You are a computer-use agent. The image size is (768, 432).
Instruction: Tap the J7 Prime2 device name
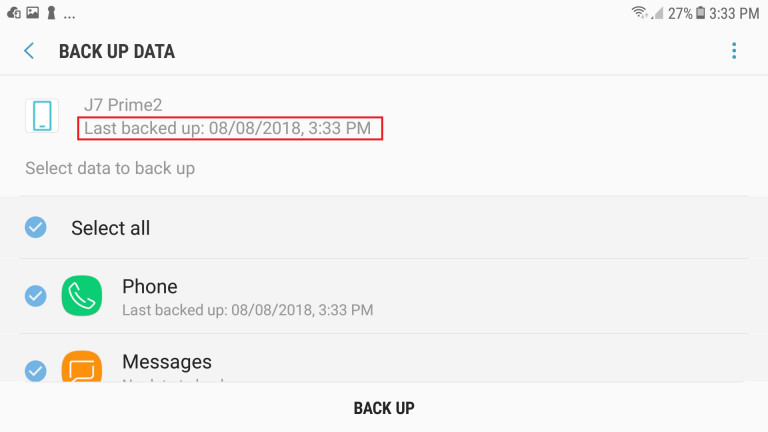[x=123, y=105]
